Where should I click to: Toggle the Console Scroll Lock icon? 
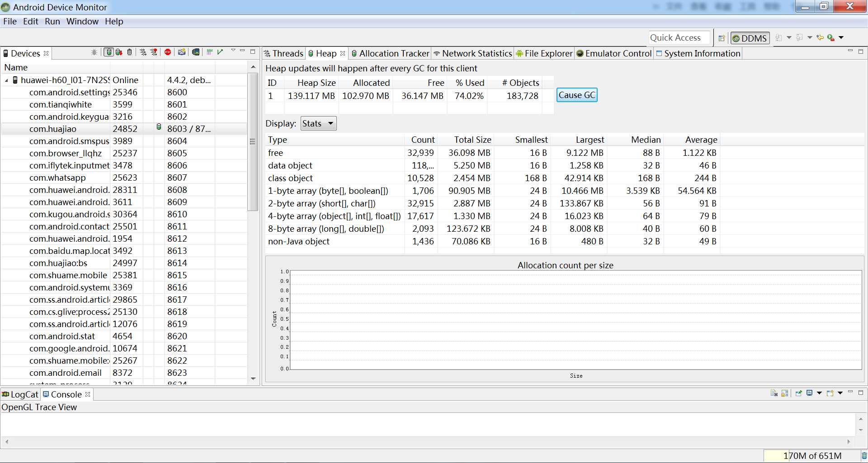pos(785,393)
